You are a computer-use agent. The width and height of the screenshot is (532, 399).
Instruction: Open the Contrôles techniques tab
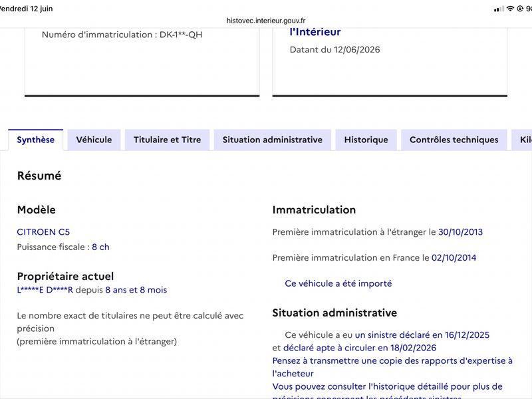pyautogui.click(x=454, y=140)
